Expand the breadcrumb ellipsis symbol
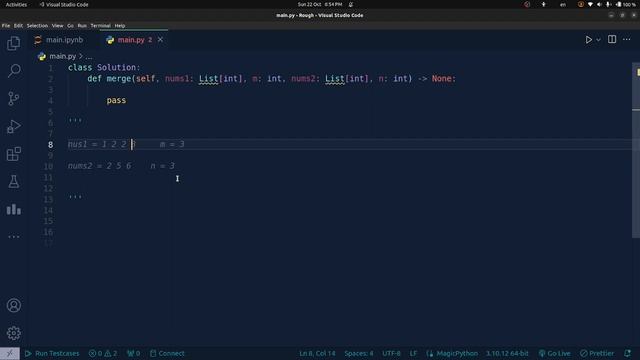Screen dimensions: 640x360 (89, 57)
